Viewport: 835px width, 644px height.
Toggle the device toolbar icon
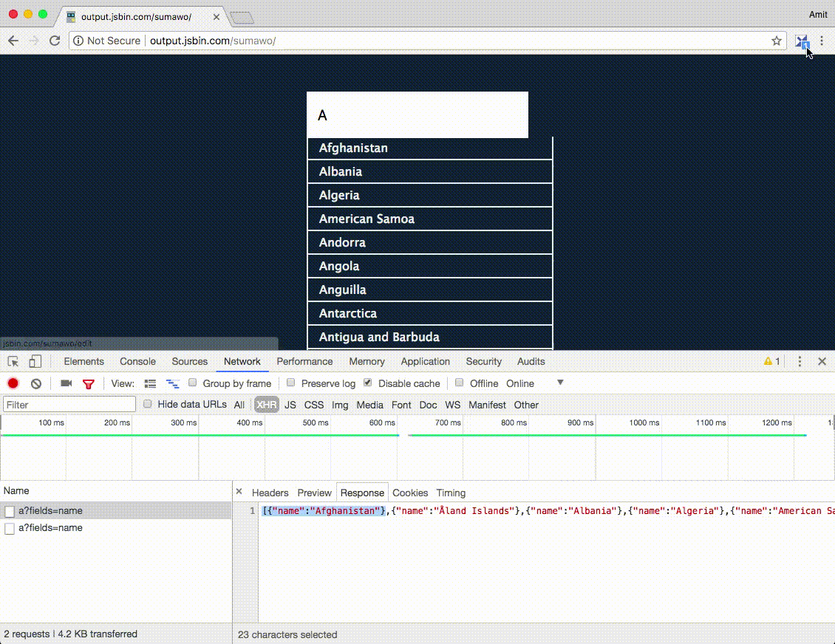[x=35, y=361]
